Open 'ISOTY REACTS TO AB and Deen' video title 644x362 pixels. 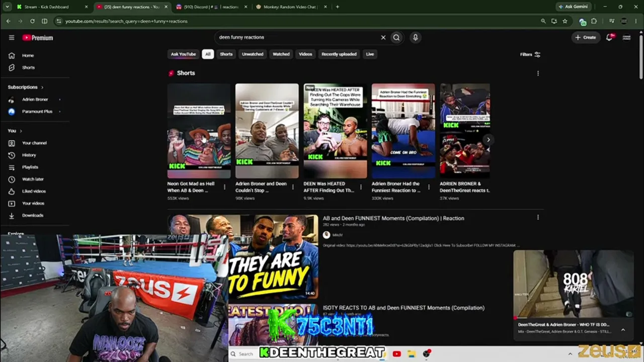point(404,308)
